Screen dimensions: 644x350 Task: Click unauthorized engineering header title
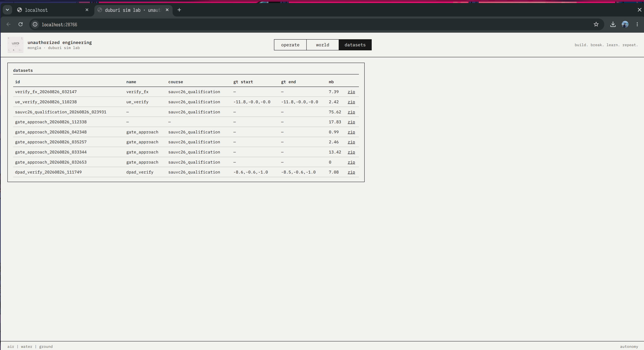[59, 42]
